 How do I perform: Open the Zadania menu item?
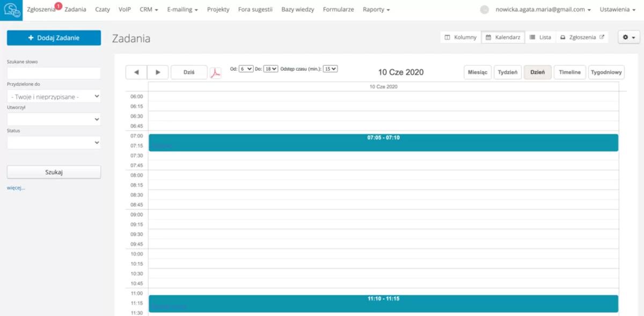point(75,10)
